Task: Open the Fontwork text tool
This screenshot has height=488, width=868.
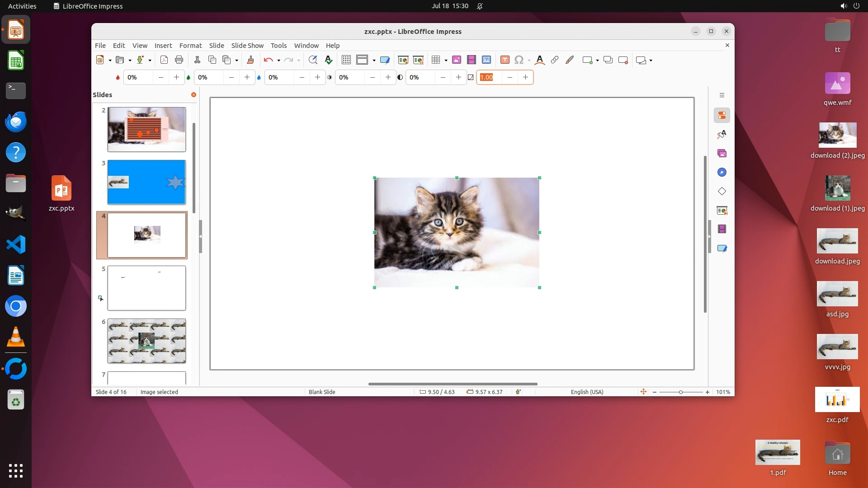Action: coord(539,60)
